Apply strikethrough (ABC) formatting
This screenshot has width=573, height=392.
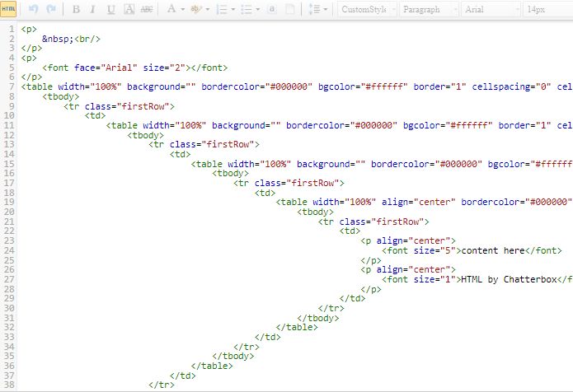pos(146,9)
